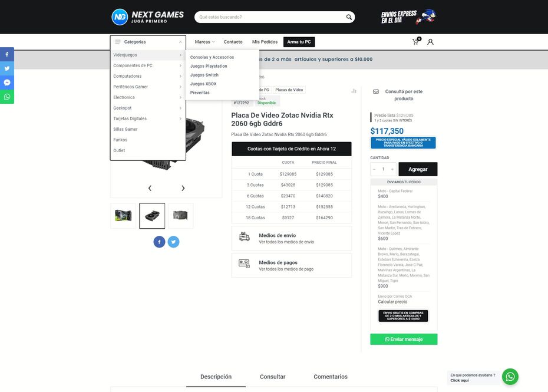Click Enviar mensaje green button
Viewport: 548px width, 392px height.
(404, 340)
